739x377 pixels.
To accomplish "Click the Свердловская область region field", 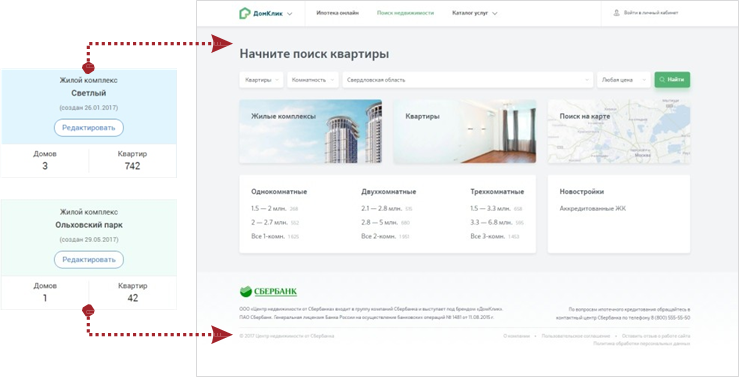I will [468, 80].
